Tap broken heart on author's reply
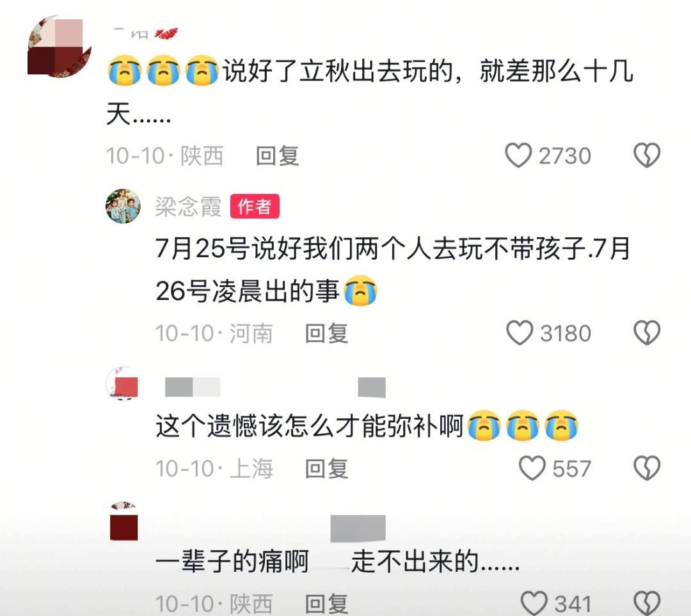The width and height of the screenshot is (691, 616). click(646, 333)
